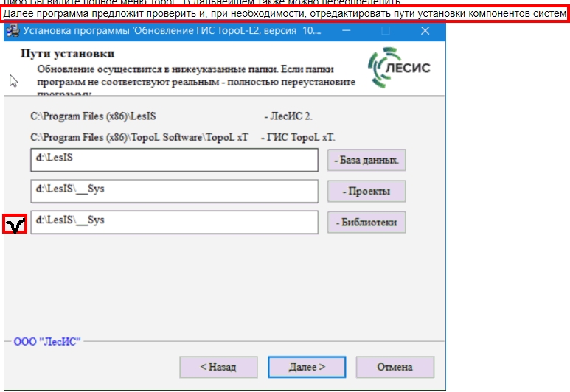Click the path text 'C:\Program Files (x86)\LesIS'
This screenshot has height=392, width=570.
click(93, 116)
